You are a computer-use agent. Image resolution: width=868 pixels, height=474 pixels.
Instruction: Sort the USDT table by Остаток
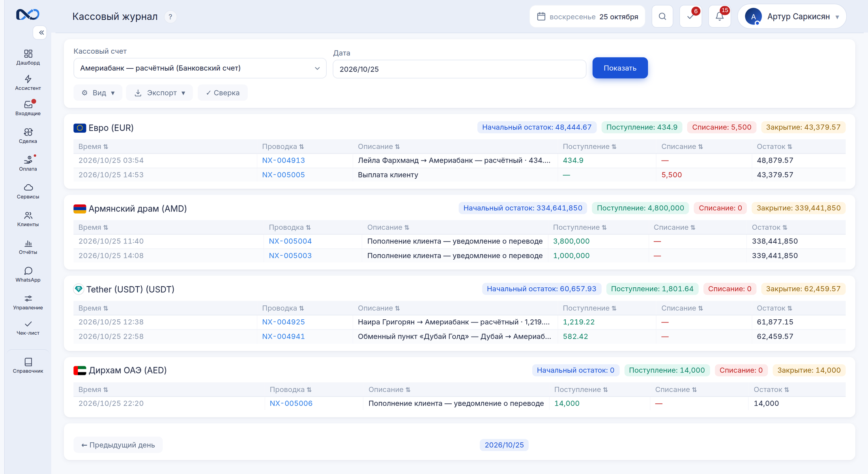774,308
